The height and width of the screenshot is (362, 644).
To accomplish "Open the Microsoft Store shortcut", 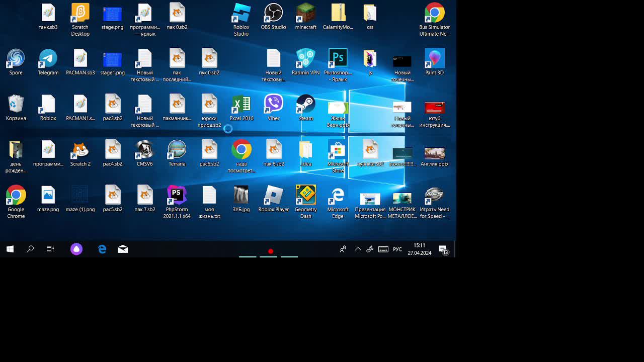I will pyautogui.click(x=338, y=156).
